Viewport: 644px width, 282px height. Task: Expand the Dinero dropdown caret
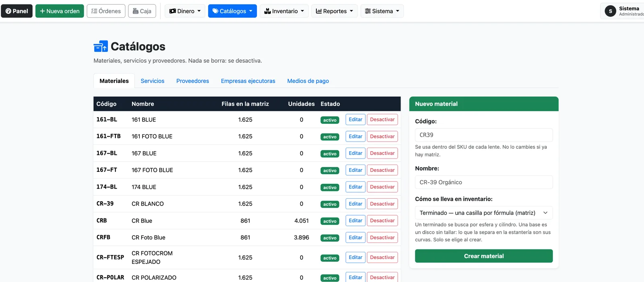199,11
